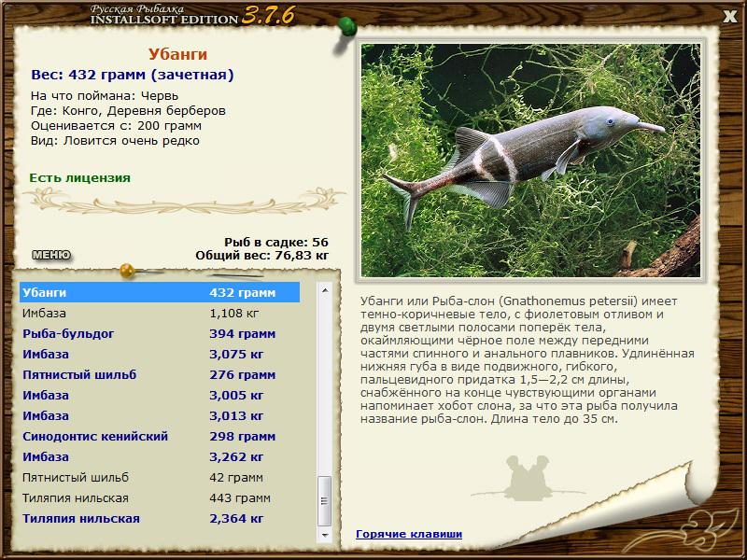Click the yellow pin above the fish list
The height and width of the screenshot is (560, 747).
pyautogui.click(x=127, y=271)
